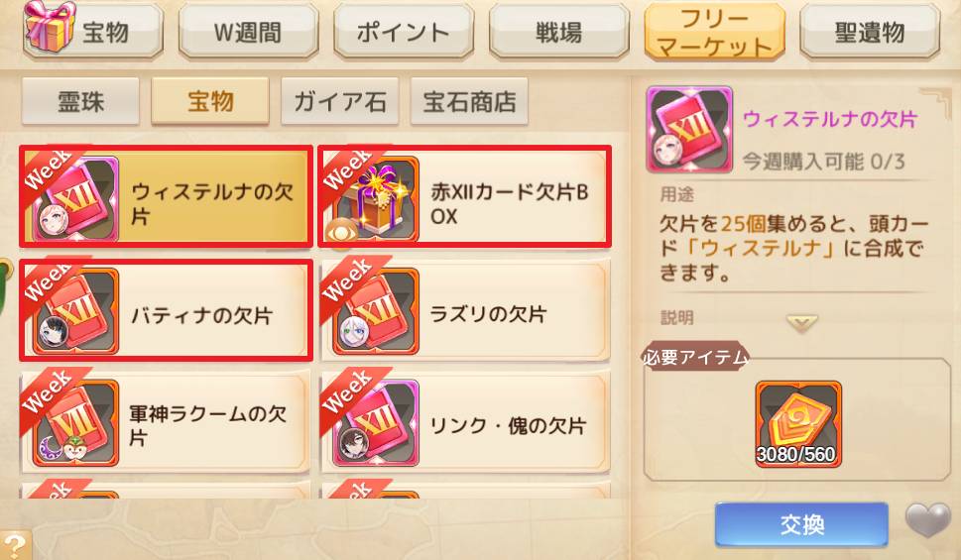Switch to the W週間 tab

click(x=248, y=32)
